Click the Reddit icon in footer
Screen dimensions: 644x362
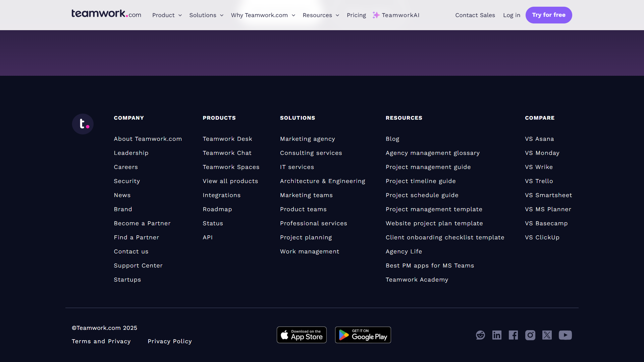point(480,335)
